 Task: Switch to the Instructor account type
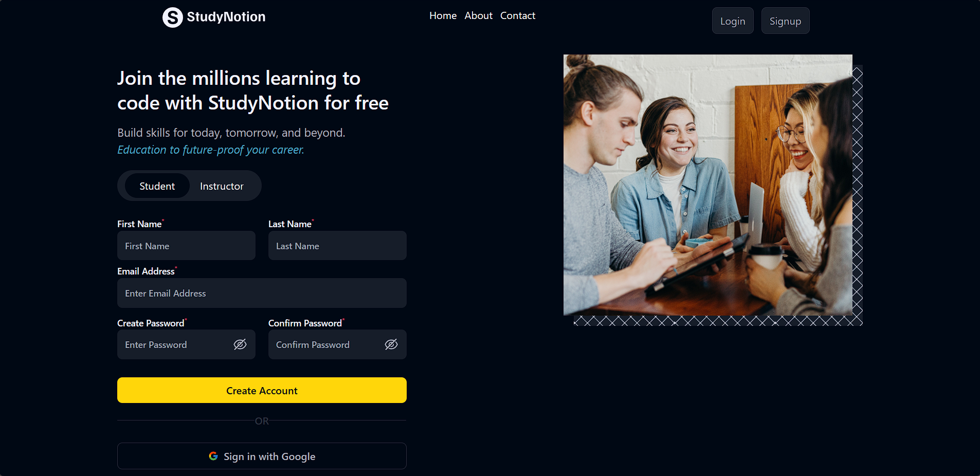pyautogui.click(x=222, y=186)
